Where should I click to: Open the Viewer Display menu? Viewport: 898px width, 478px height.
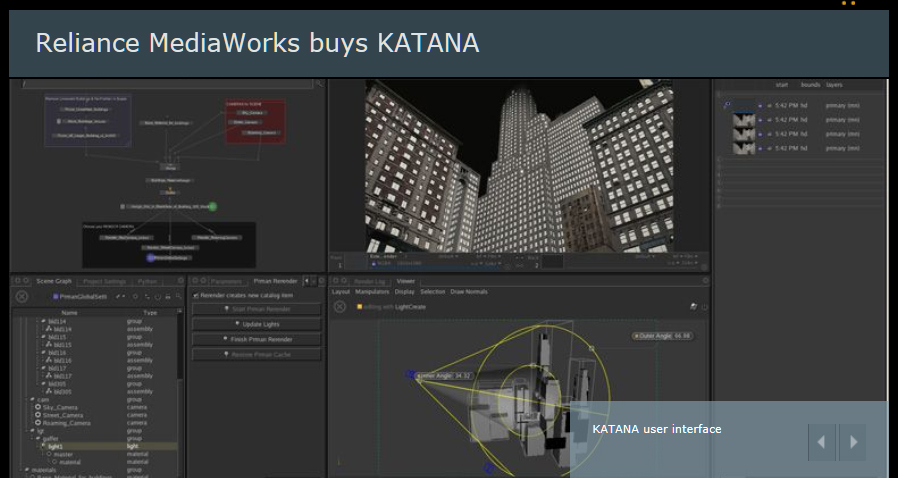(x=404, y=292)
